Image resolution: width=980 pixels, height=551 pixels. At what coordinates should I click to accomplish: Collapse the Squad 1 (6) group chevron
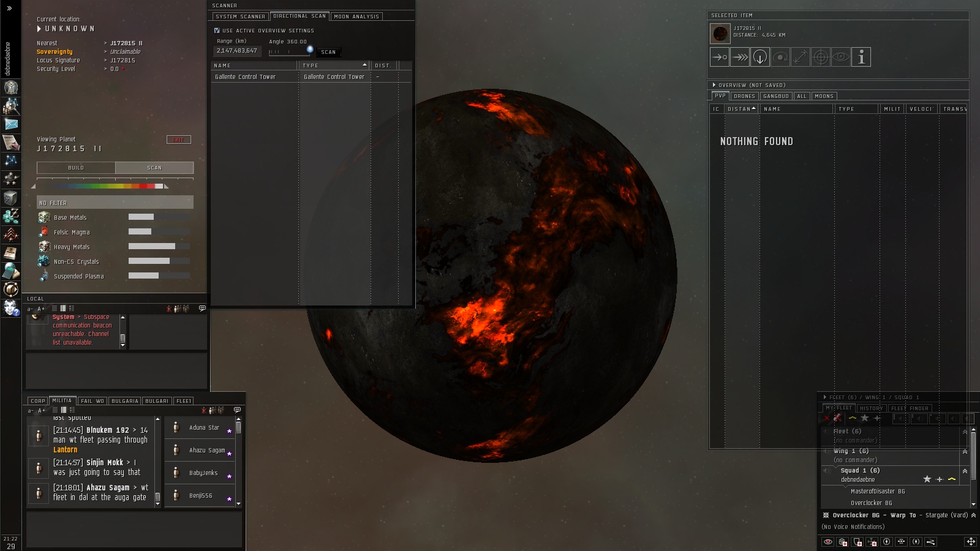pos(965,471)
